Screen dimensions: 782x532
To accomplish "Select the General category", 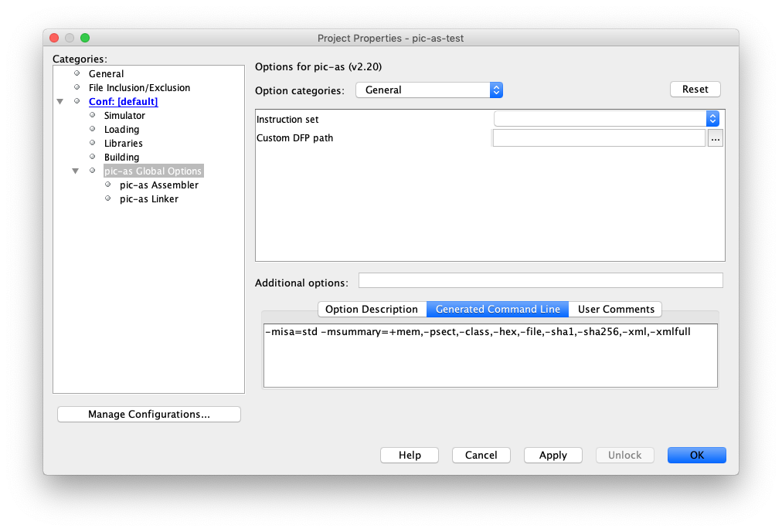I will tap(106, 74).
